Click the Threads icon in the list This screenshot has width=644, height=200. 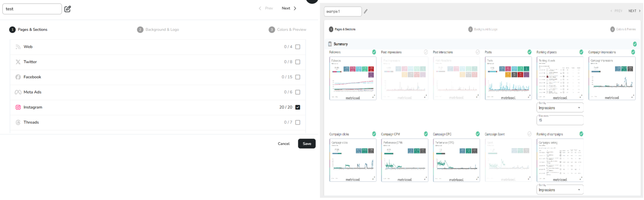click(18, 122)
